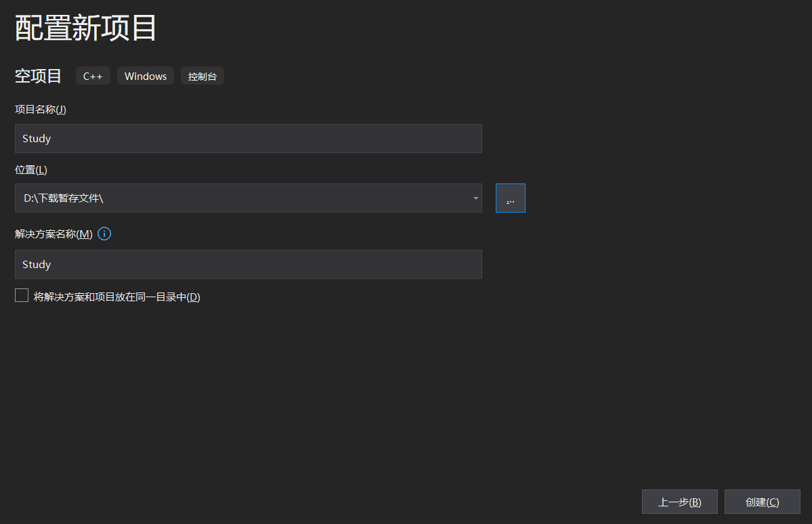Viewport: 812px width, 524px height.
Task: Click the 空项目 template heading
Action: [x=38, y=76]
